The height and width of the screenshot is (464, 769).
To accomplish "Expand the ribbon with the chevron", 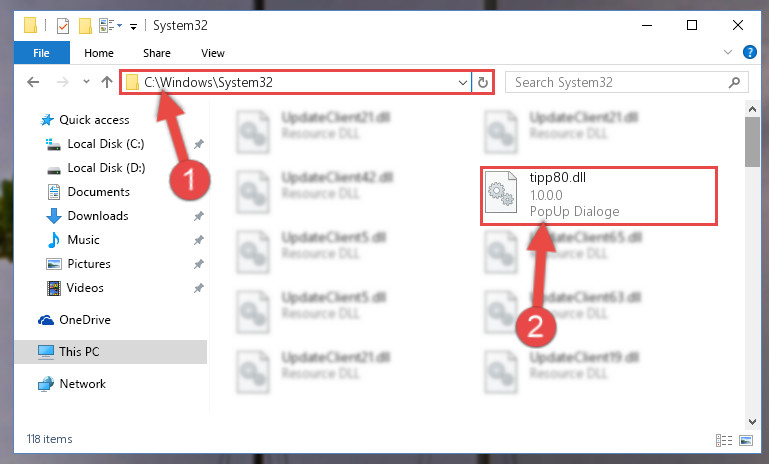I will click(728, 52).
